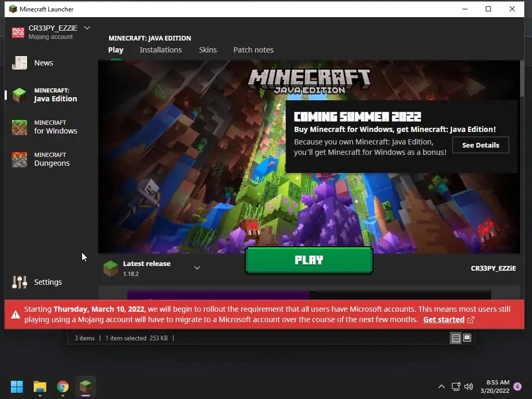Minimize the Minecraft Launcher window
Image resolution: width=532 pixels, height=399 pixels.
(465, 9)
